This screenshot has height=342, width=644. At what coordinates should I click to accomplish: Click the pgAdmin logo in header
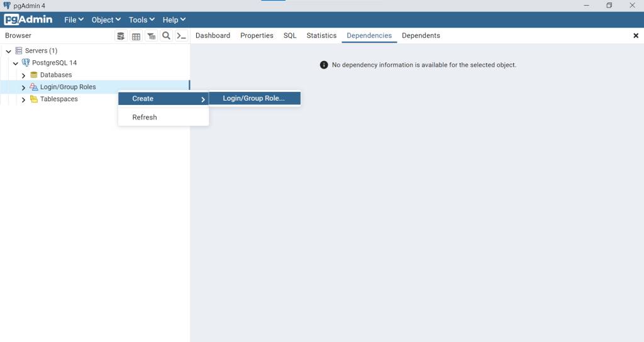point(28,19)
